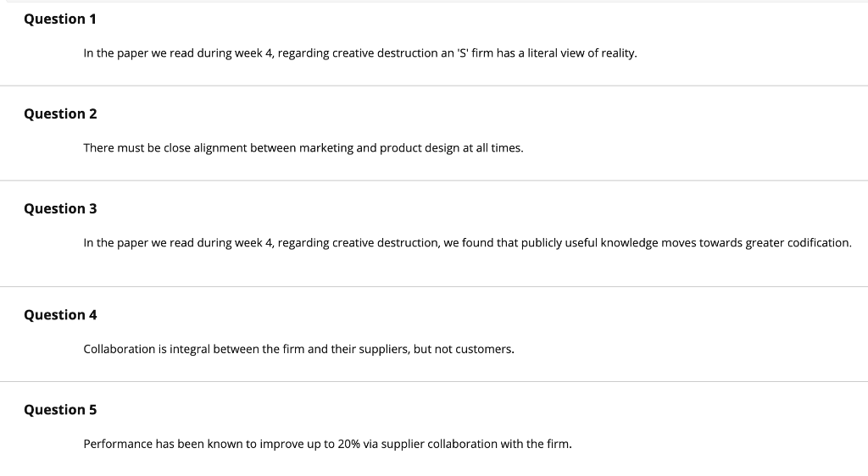Screen dimensions: 868x476
Task: Select the Question 4 heading
Action: click(x=60, y=315)
